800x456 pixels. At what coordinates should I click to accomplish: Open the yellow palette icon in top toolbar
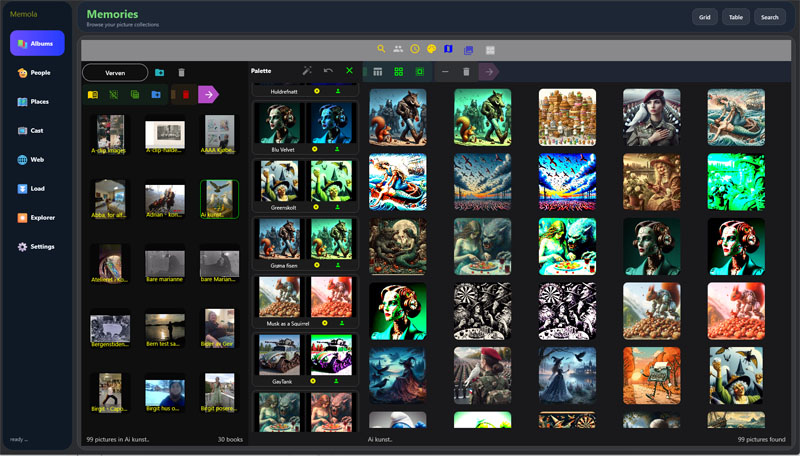tap(432, 49)
